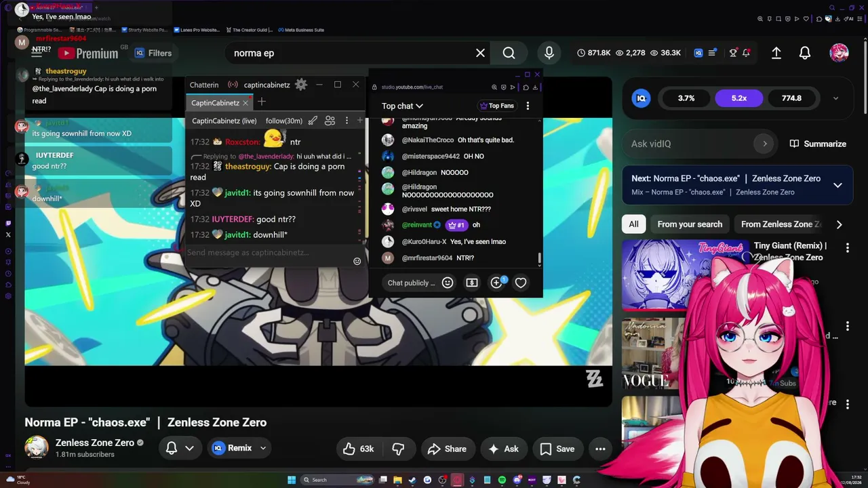Screen dimensions: 868x488
Task: Select the 5.2x vidIQ metric pill
Action: coord(739,98)
